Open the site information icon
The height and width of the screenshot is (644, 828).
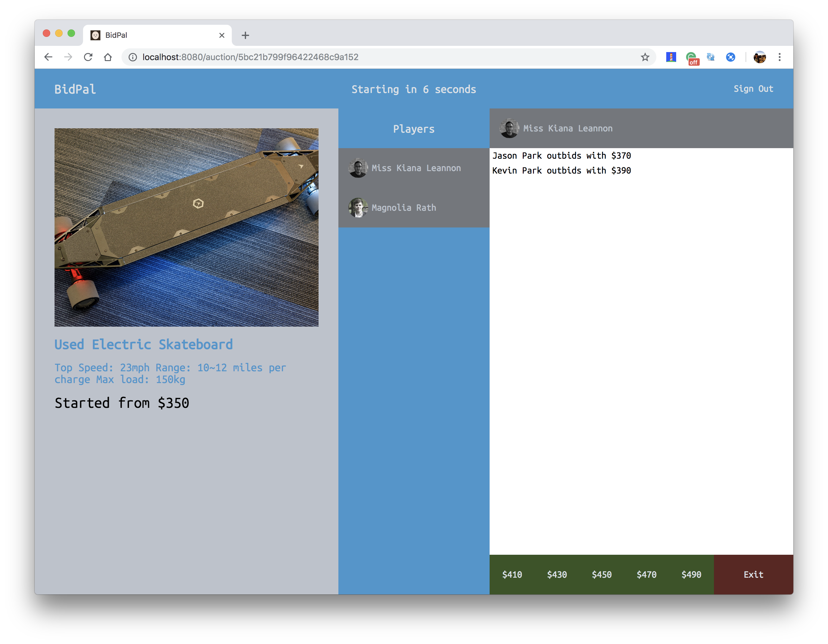(133, 57)
